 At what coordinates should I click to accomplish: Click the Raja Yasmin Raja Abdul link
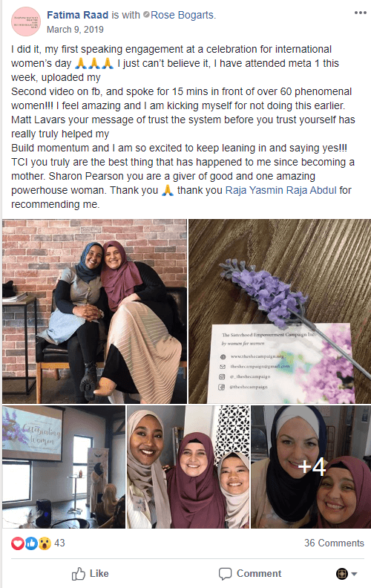[x=280, y=190]
